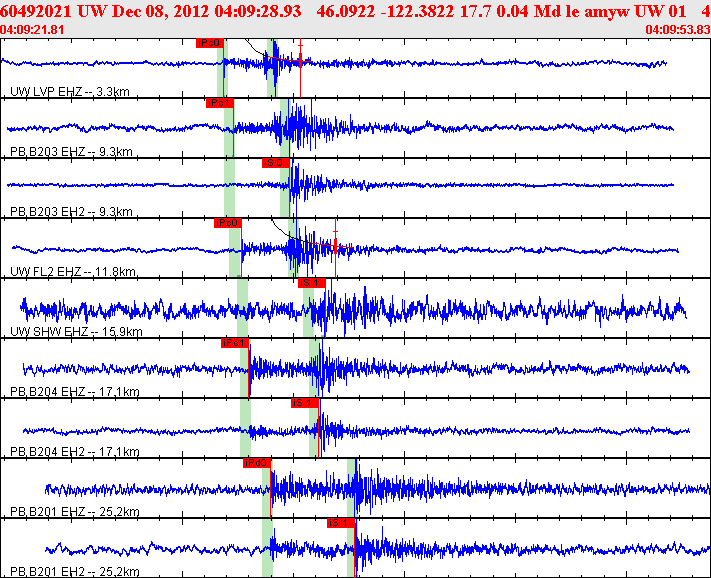Click the P pick flag on PB B201 EHZ
Image resolution: width=711 pixels, height=578 pixels.
point(256,463)
